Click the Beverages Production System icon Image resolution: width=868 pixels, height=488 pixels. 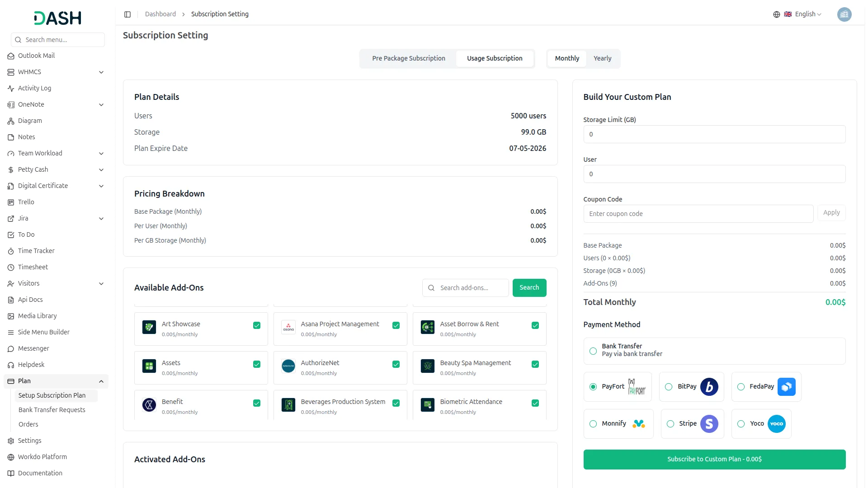point(288,405)
